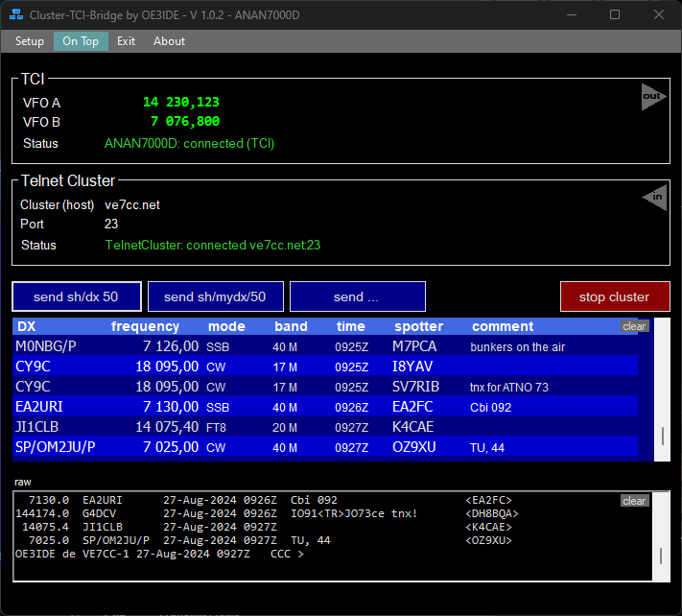Minimize the Cluster-TCI-Bridge window
The image size is (682, 616).
pyautogui.click(x=572, y=14)
